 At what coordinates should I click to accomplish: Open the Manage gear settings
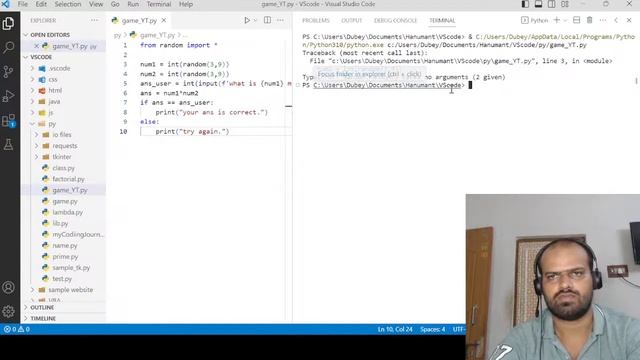coord(8,311)
